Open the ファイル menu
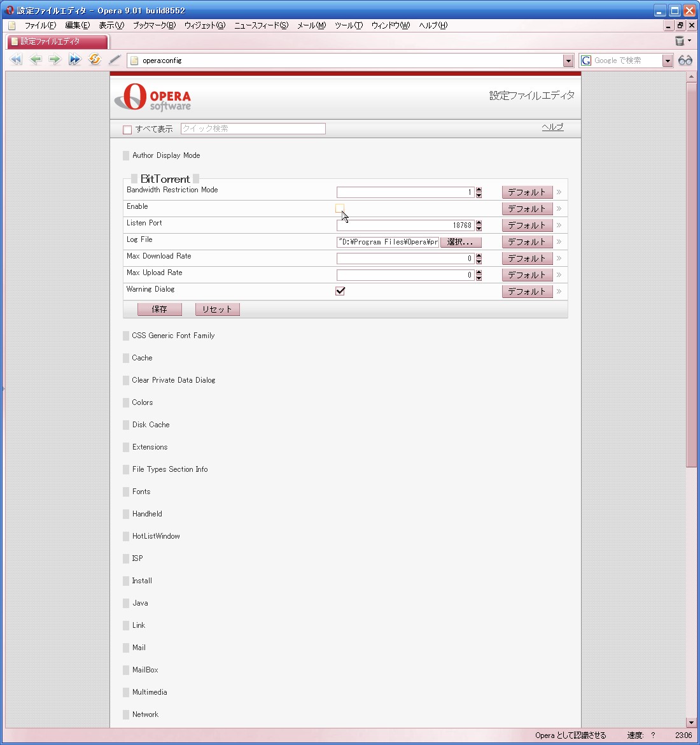The width and height of the screenshot is (700, 745). point(40,25)
